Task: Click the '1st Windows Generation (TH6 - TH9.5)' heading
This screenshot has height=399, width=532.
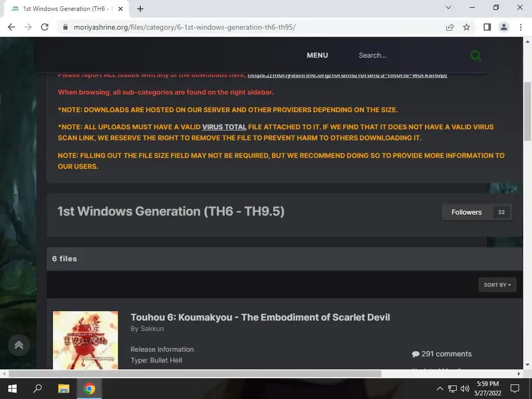Action: pyautogui.click(x=170, y=211)
